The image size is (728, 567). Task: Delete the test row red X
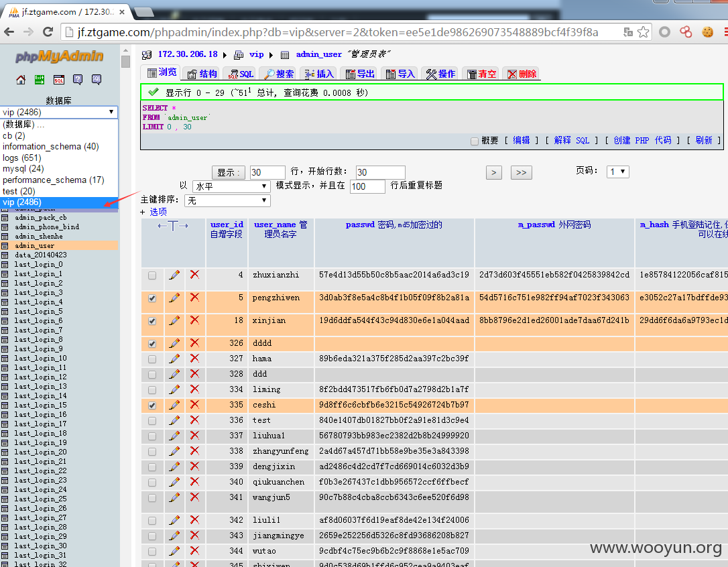[x=194, y=420]
